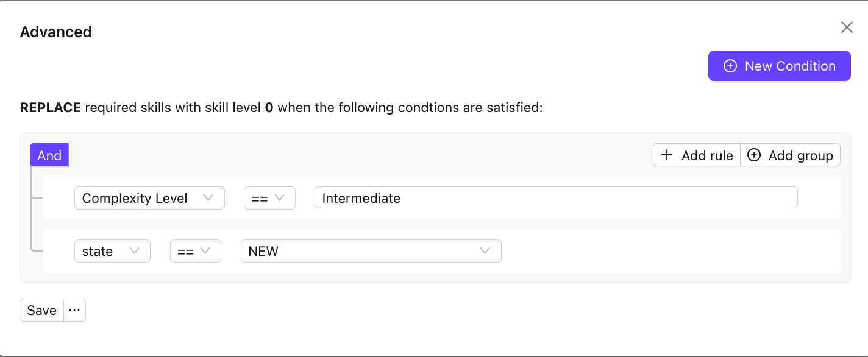Open the == operator dropdown beside Complexity Level
Viewport: 868px width, 357px height.
[269, 198]
